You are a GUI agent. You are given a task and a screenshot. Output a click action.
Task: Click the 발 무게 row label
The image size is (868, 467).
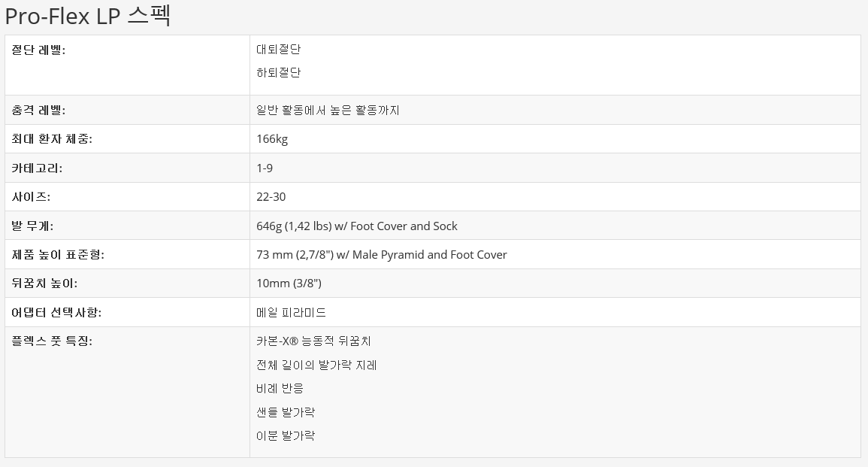[x=32, y=226]
